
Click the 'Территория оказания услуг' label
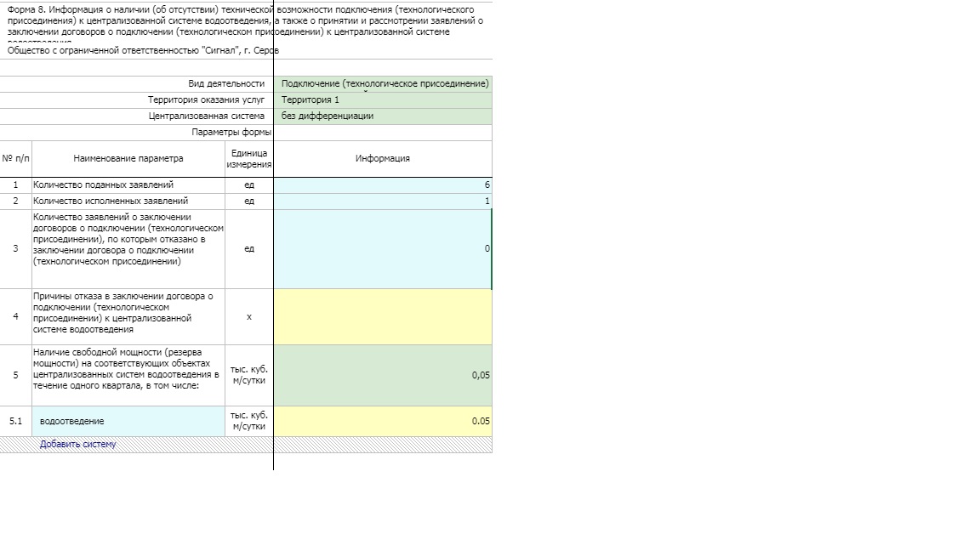[206, 100]
